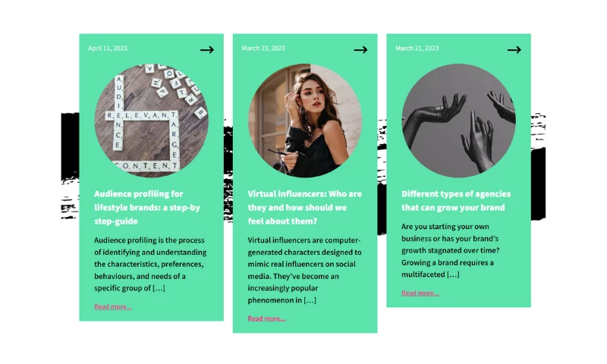
Task: Open the woman with sunglasses circular photo
Action: [x=305, y=121]
